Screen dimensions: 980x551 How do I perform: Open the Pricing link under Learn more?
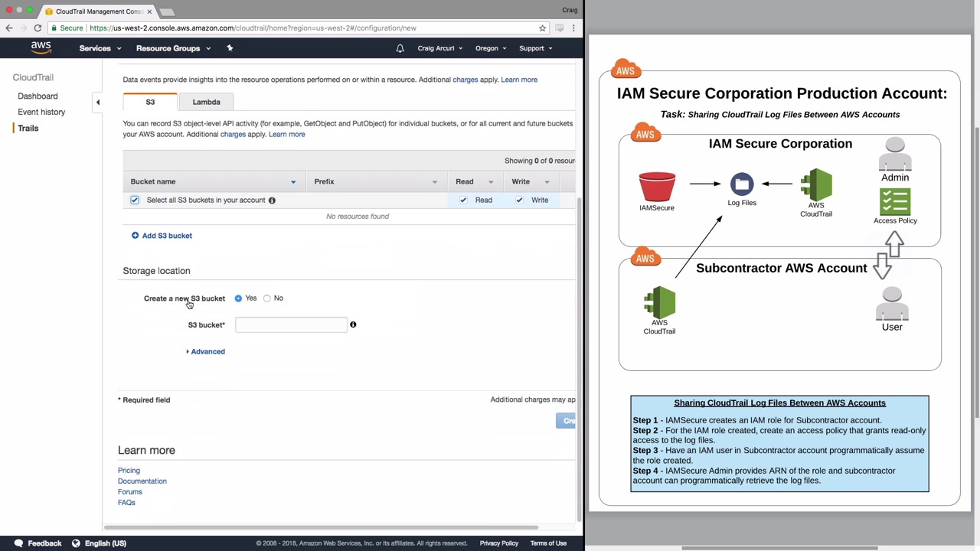(129, 471)
